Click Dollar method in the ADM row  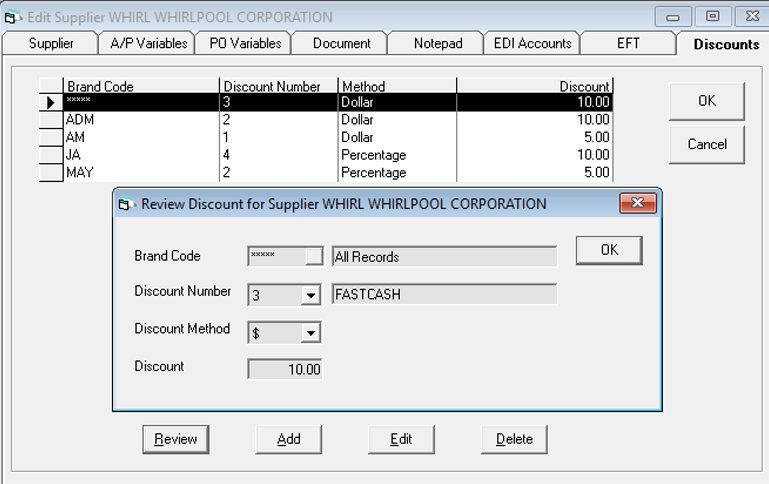397,120
